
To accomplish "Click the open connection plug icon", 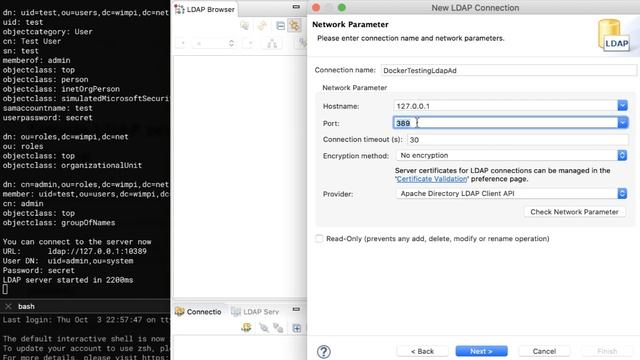I will (264, 327).
